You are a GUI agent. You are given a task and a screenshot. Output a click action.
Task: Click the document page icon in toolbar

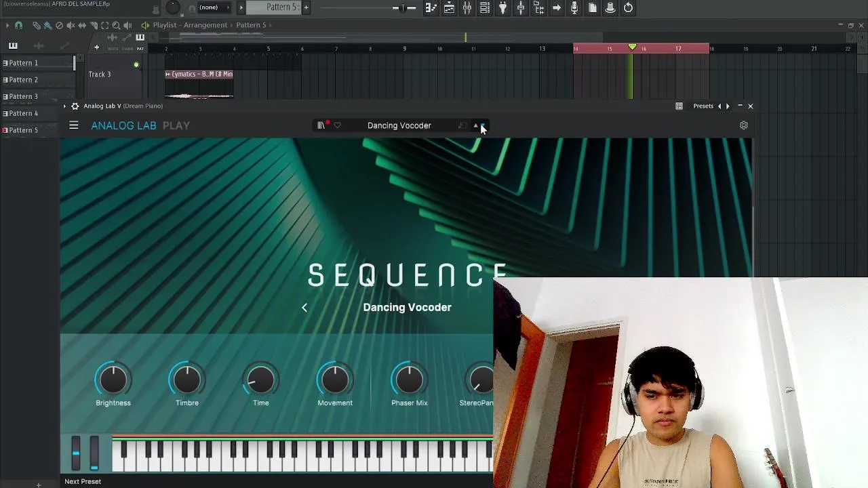tap(593, 8)
